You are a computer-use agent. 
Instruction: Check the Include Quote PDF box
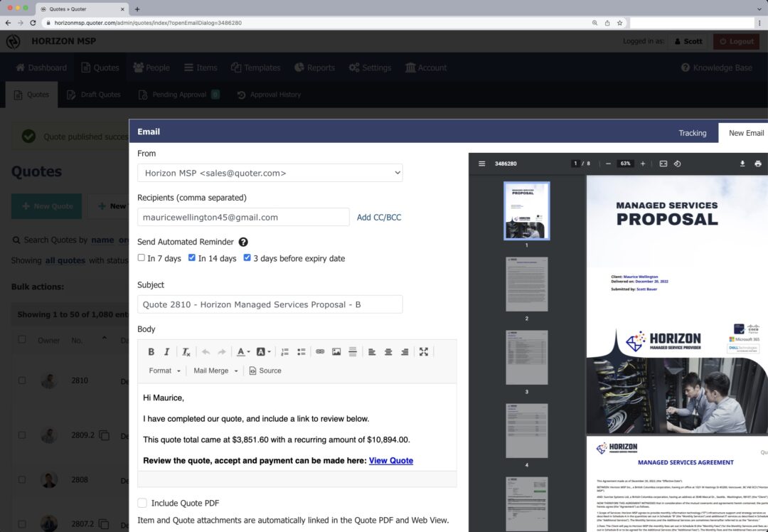click(x=142, y=503)
